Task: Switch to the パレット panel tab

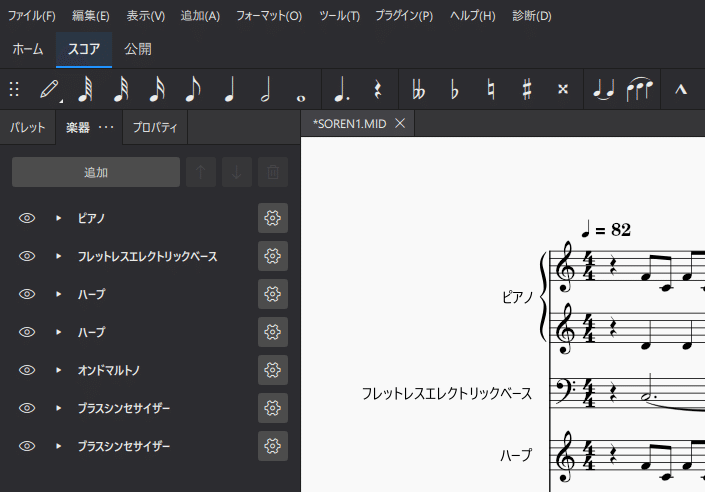Action: tap(27, 128)
